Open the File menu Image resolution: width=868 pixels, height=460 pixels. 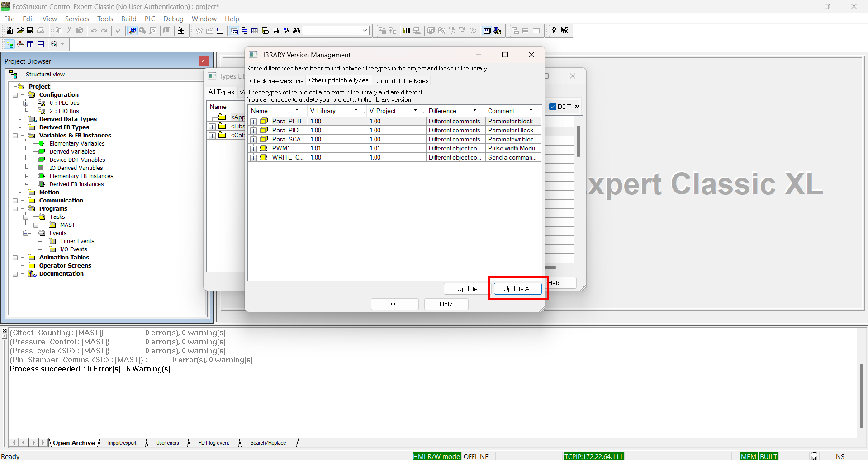tap(9, 19)
